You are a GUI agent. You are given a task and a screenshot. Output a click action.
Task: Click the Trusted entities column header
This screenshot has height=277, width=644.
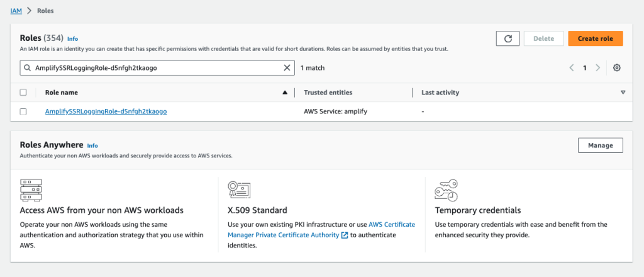point(328,93)
